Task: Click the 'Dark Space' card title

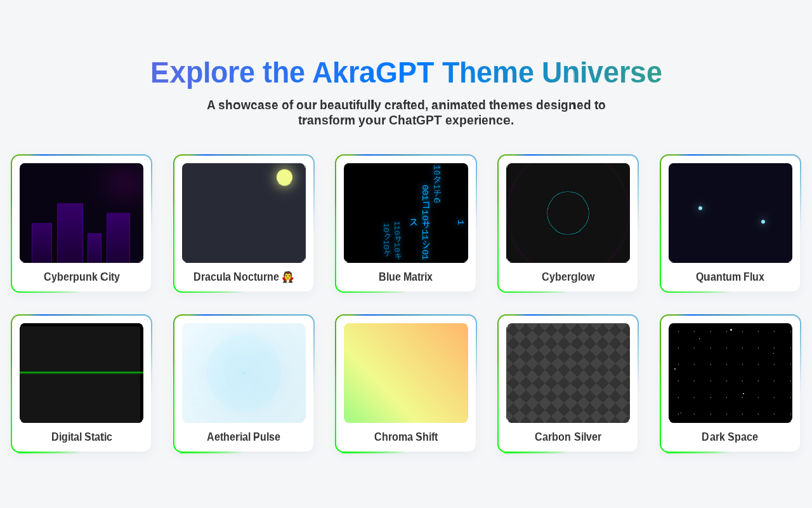Action: pos(730,437)
